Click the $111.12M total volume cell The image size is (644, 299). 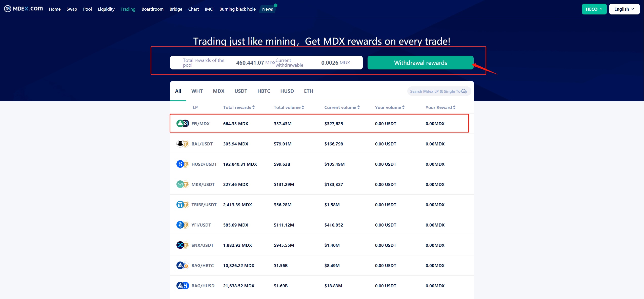coord(284,225)
